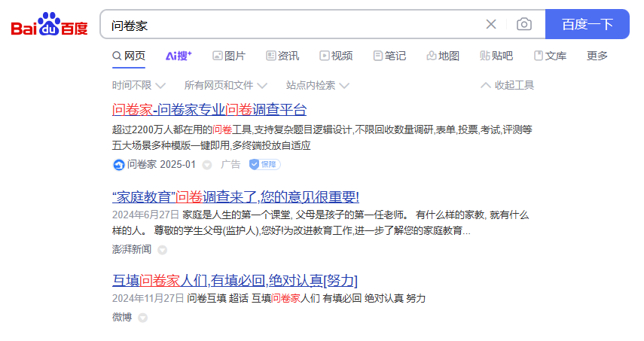Expand the arrow beside 澎湃新闻
Screen dimensions: 644x341
[x=163, y=250]
